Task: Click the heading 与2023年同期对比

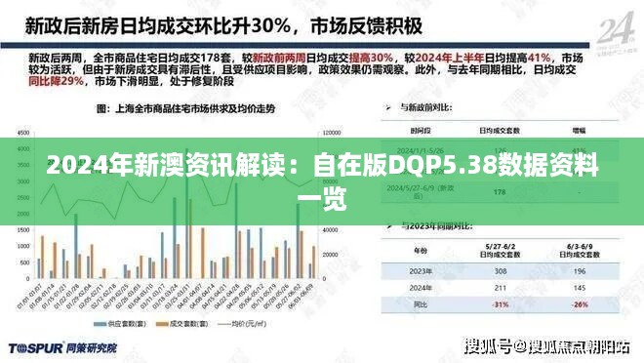Action: [437, 225]
